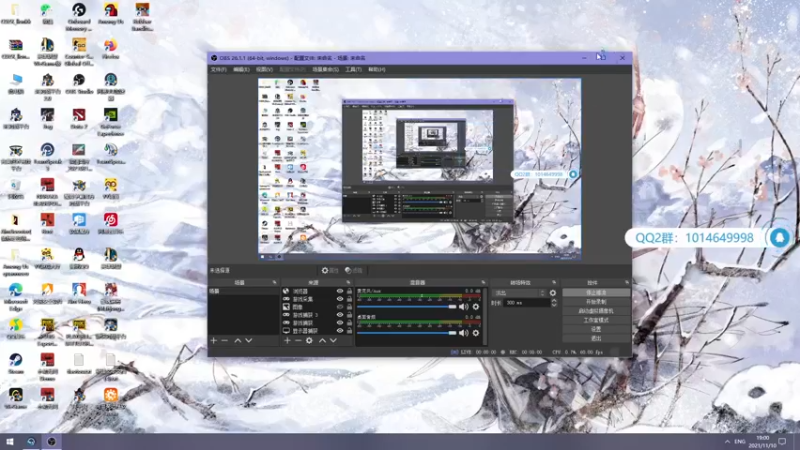Select the TeamSpeak 3 desktop icon

[47, 157]
